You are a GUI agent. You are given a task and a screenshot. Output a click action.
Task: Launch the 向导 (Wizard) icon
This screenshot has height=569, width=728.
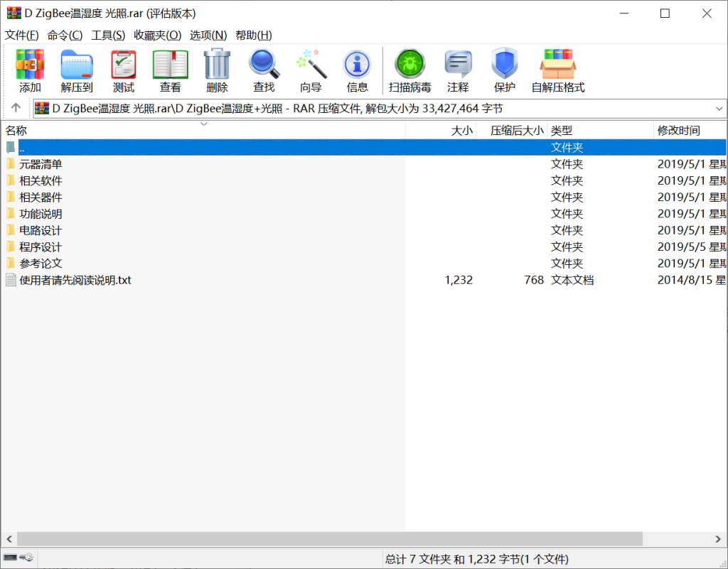point(310,70)
